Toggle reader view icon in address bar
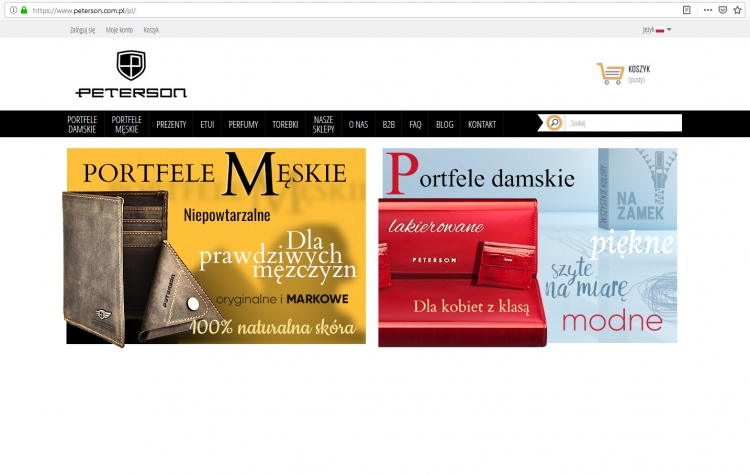 pyautogui.click(x=686, y=10)
